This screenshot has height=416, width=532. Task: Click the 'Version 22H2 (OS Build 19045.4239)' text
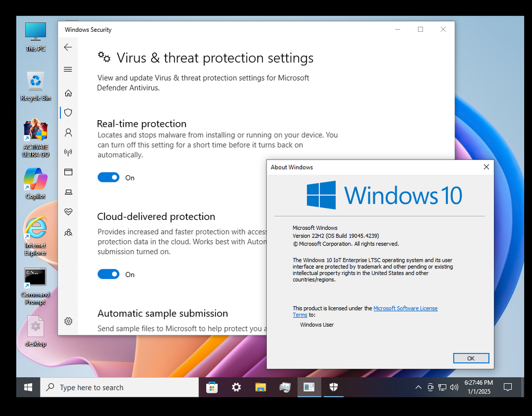(x=336, y=236)
